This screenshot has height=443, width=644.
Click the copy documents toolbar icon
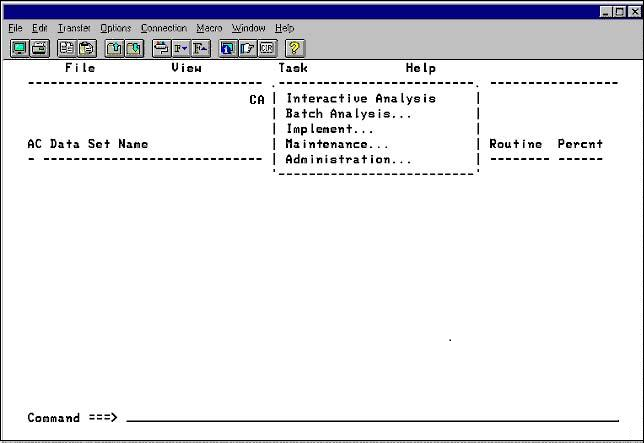pos(67,48)
